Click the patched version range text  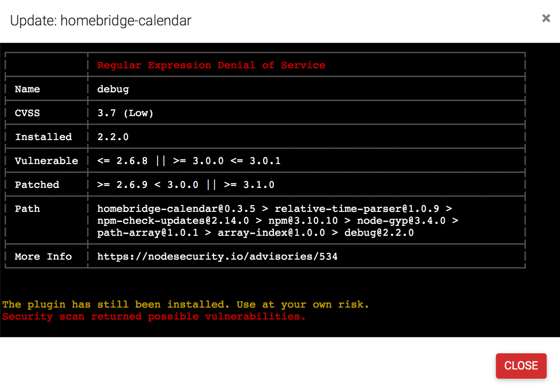(x=186, y=185)
